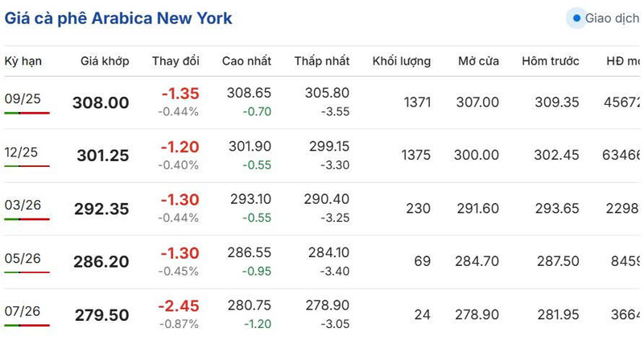Click the -2.45 change value for 07/26
The image size is (644, 341).
pyautogui.click(x=179, y=306)
